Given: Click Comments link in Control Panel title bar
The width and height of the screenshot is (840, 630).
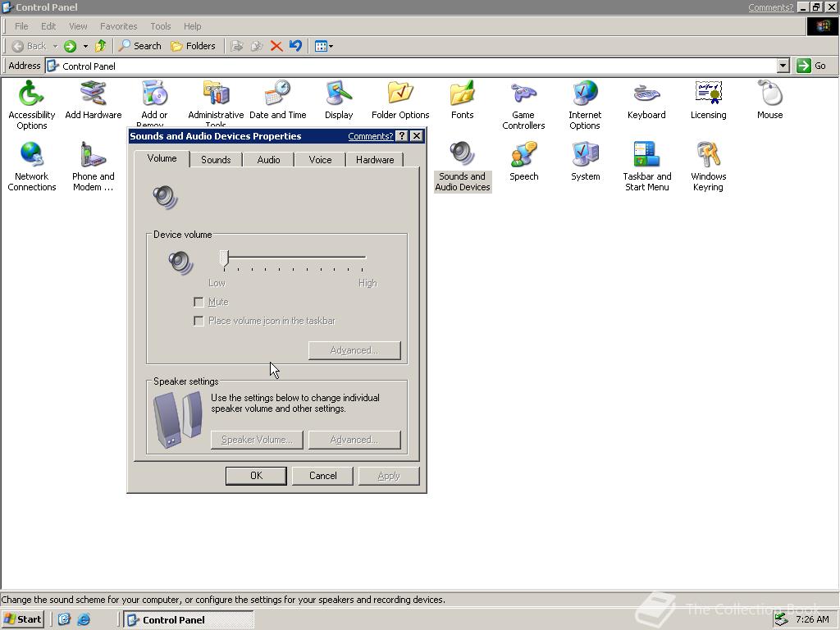Looking at the screenshot, I should (x=770, y=7).
